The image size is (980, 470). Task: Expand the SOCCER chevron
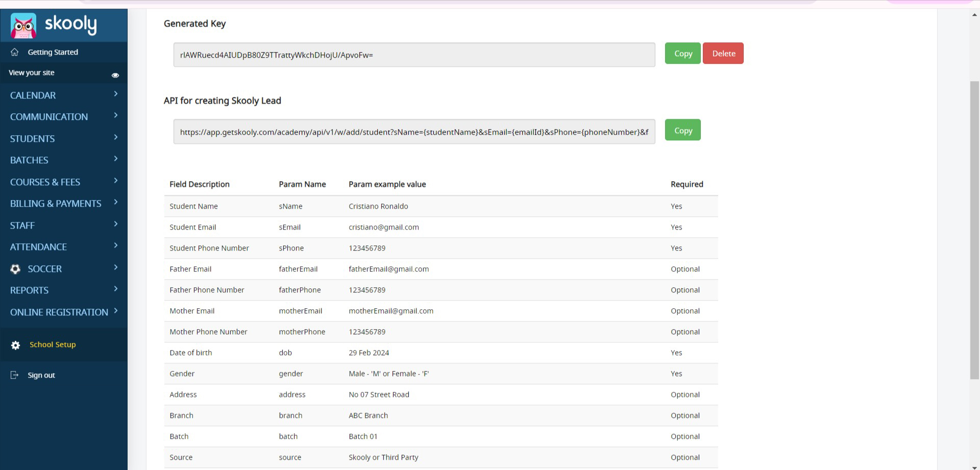[116, 267]
